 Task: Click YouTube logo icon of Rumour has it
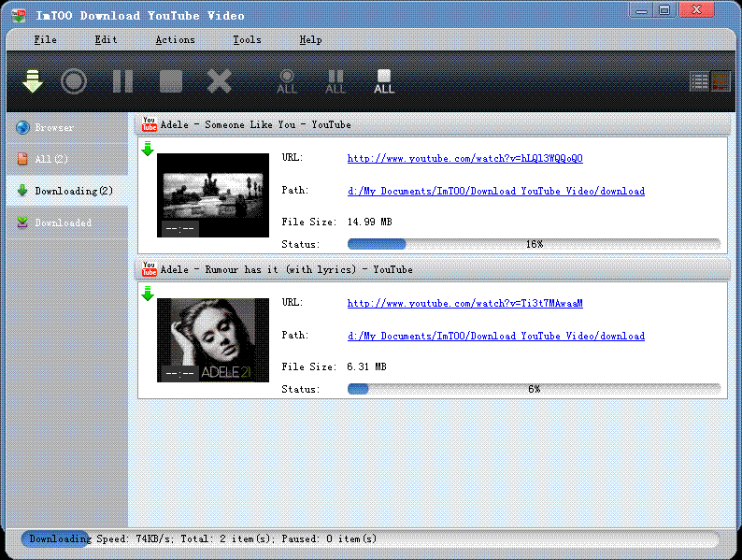pyautogui.click(x=150, y=269)
